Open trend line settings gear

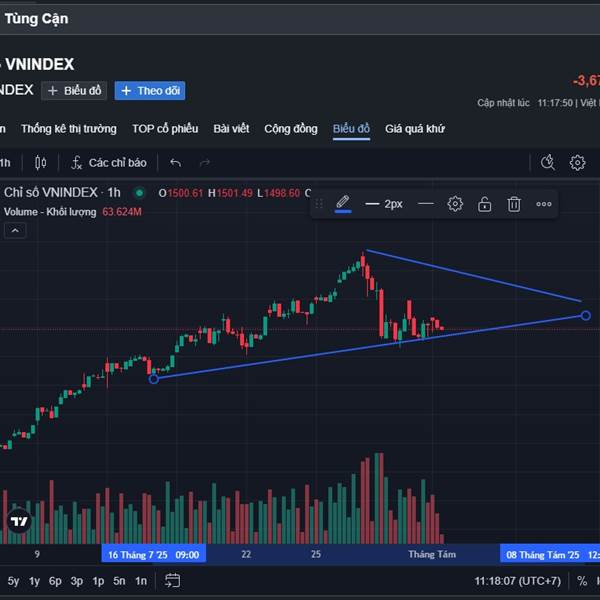pos(455,204)
